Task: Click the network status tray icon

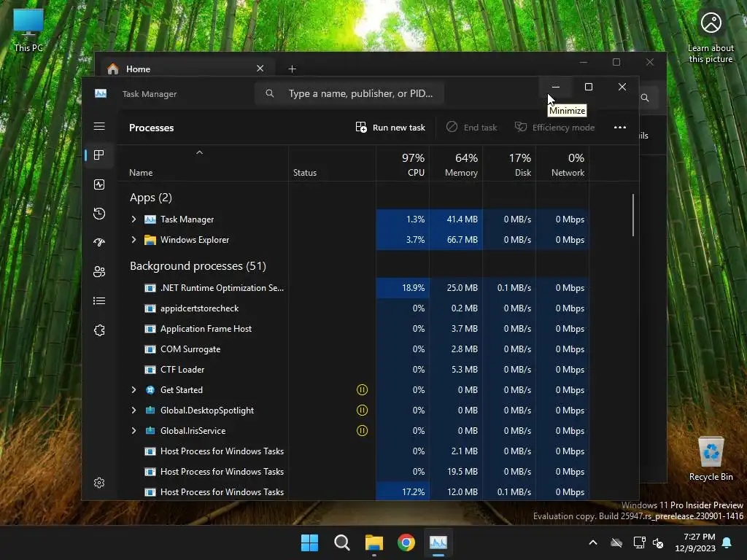Action: coord(639,542)
